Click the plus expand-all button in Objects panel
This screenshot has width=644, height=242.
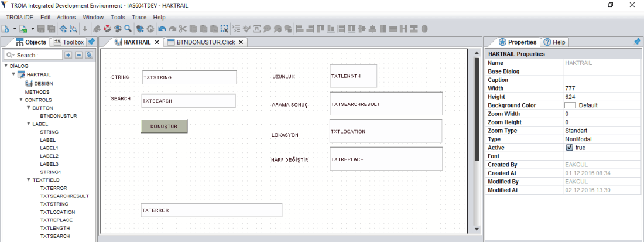click(68, 55)
